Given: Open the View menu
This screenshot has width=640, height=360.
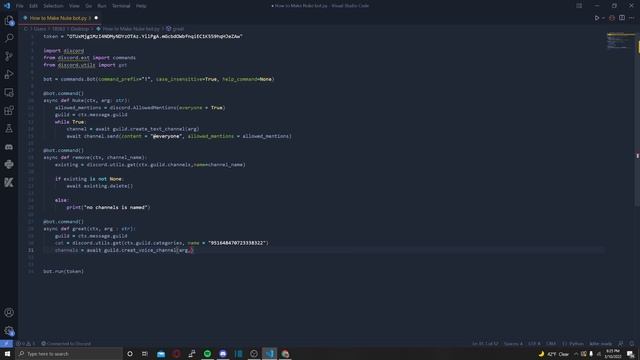Looking at the screenshot, I should click(x=74, y=6).
